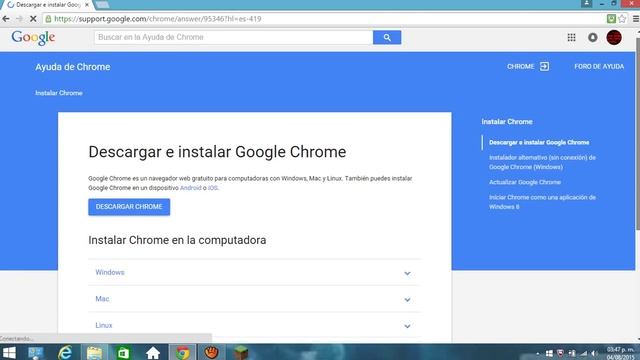Open a new tab button
The height and width of the screenshot is (360, 640).
(102, 4)
